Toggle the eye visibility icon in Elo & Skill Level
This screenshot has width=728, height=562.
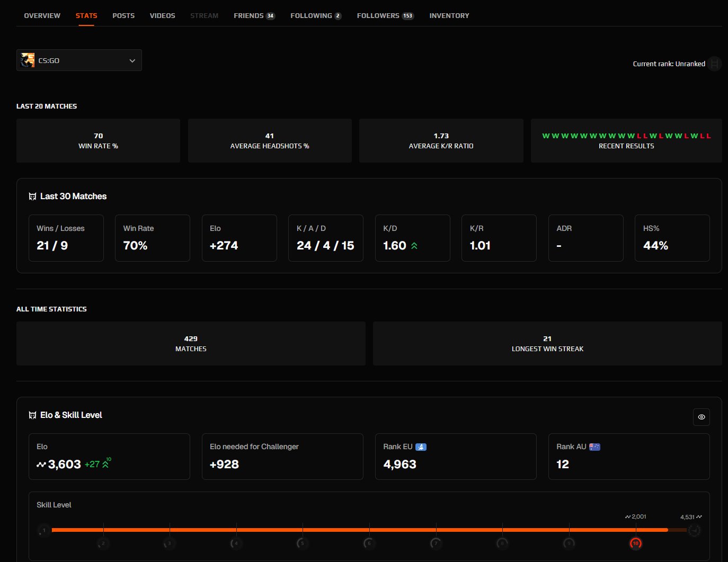pyautogui.click(x=702, y=417)
